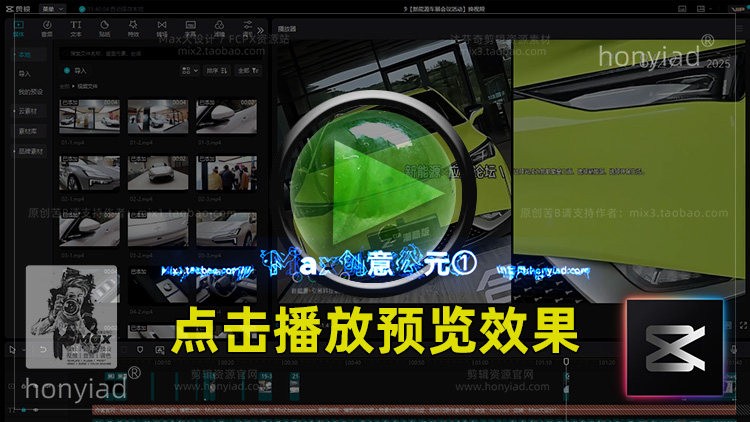The height and width of the screenshot is (422, 750).
Task: Select the 02-3.mp4 clip thumbnail
Action: coord(226,173)
